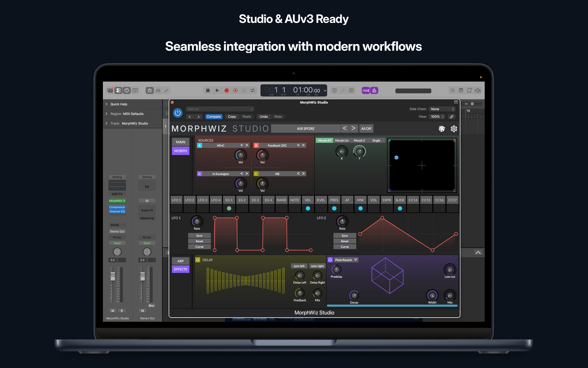This screenshot has height=368, width=588.
Task: Click LFO 2 Reset button
Action: coord(345,241)
